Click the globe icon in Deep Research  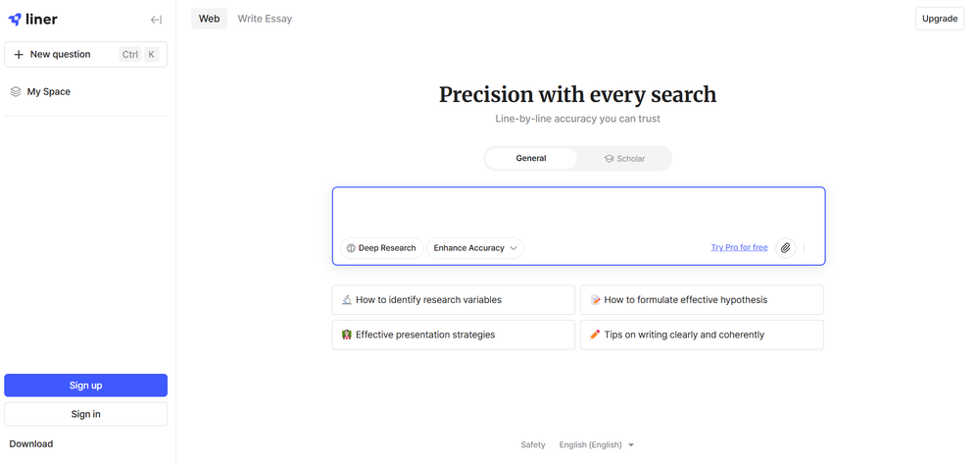(351, 248)
